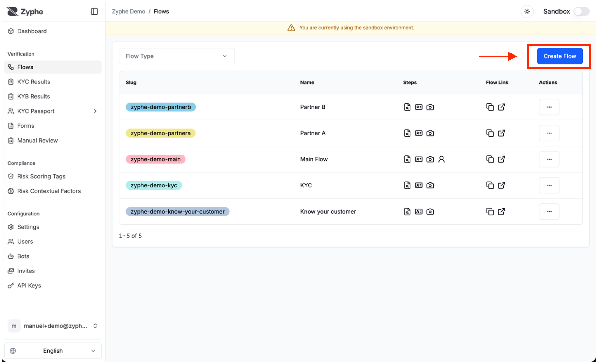Open Users page
This screenshot has width=598, height=364.
(53, 241)
